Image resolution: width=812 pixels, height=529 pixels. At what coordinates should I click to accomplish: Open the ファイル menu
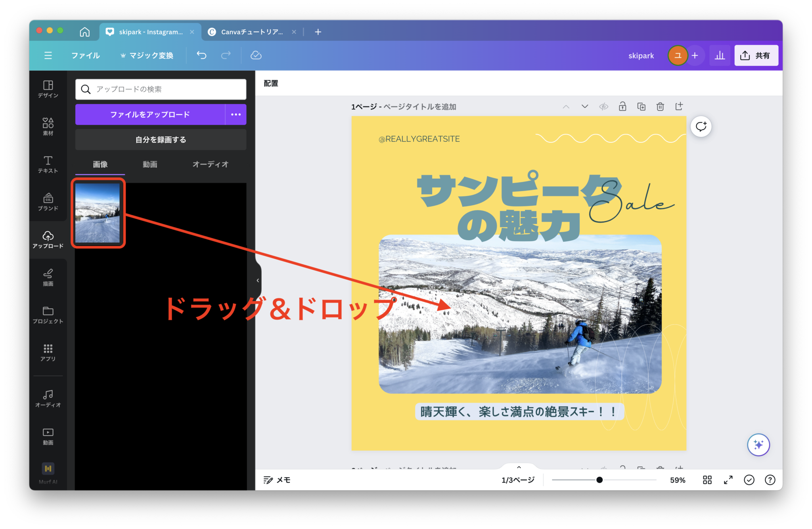point(85,55)
